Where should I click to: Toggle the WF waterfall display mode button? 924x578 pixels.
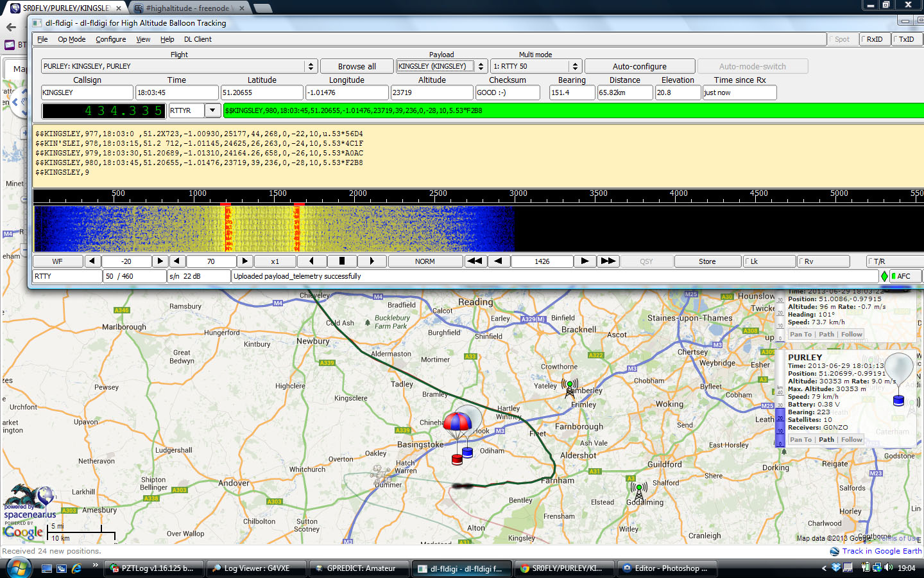click(x=58, y=261)
